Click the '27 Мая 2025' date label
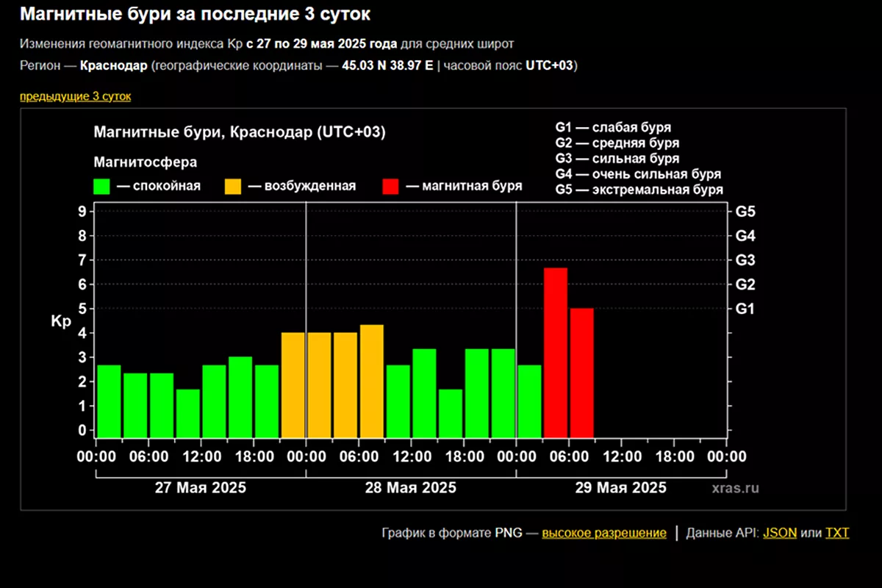 pyautogui.click(x=201, y=488)
